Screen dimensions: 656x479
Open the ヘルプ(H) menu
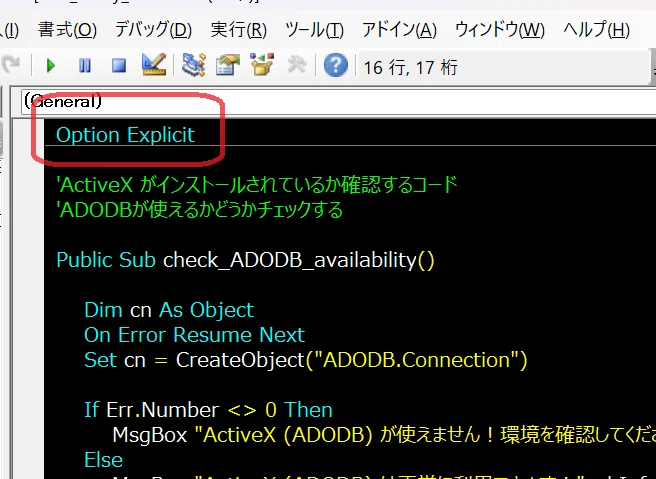click(596, 30)
